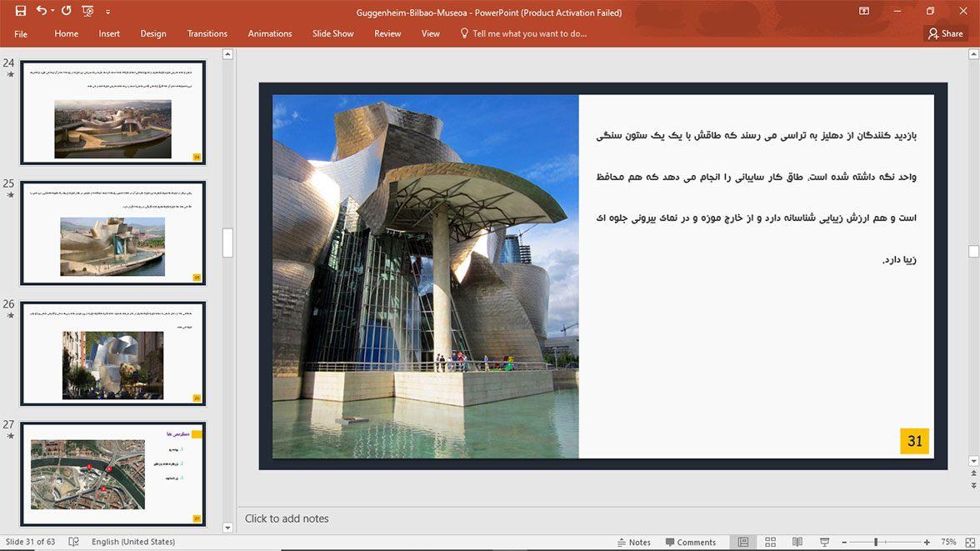This screenshot has height=551, width=980.
Task: Toggle the Notes pane from the status bar
Action: (633, 542)
